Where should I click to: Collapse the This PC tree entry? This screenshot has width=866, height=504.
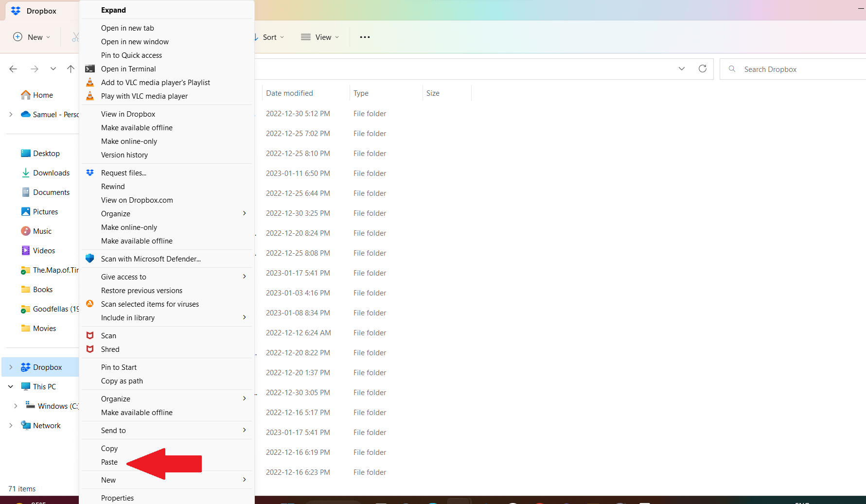click(x=10, y=386)
